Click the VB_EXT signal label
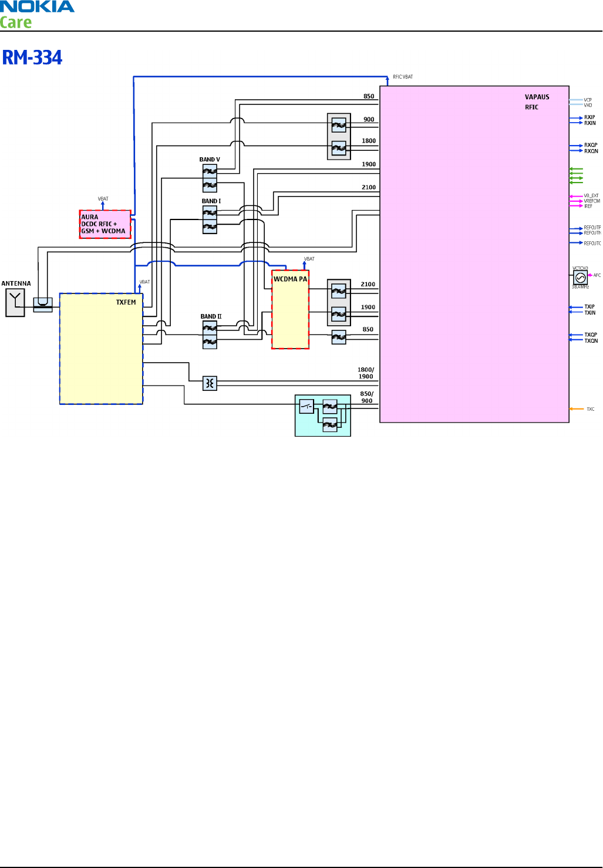Viewport: 603px width, 868px height. pyautogui.click(x=591, y=196)
